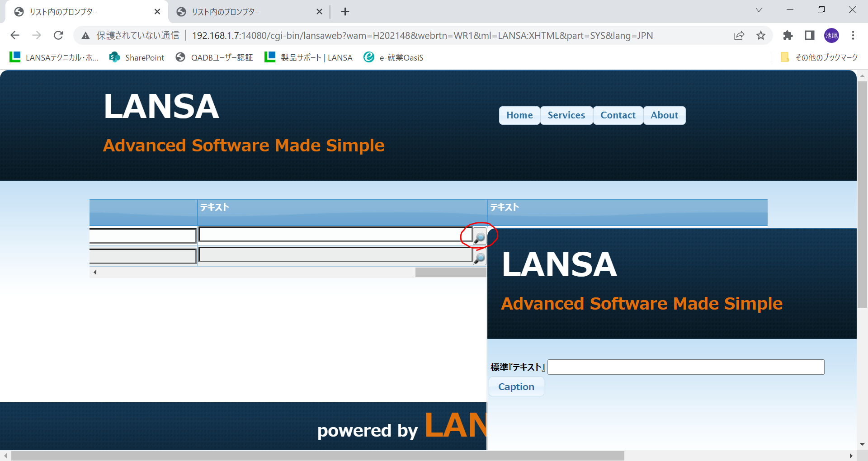868x461 pixels.
Task: Click the Home navigation button
Action: tap(519, 115)
